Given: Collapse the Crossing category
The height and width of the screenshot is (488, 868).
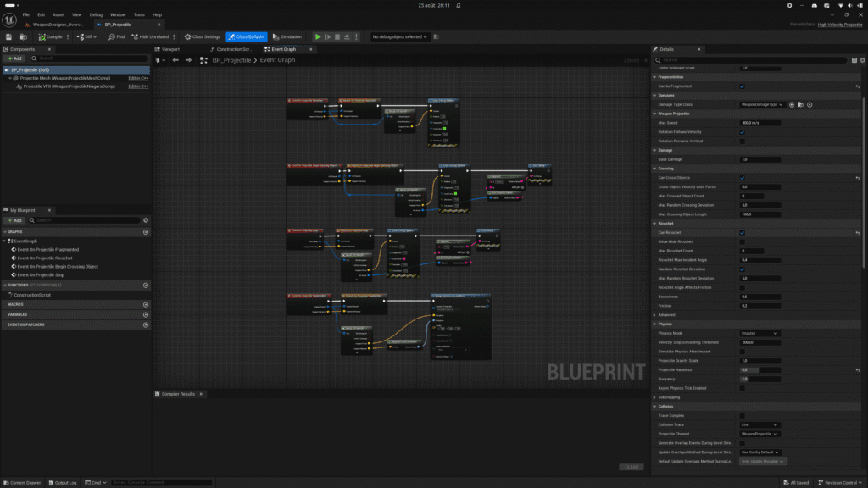Looking at the screenshot, I should pos(654,169).
